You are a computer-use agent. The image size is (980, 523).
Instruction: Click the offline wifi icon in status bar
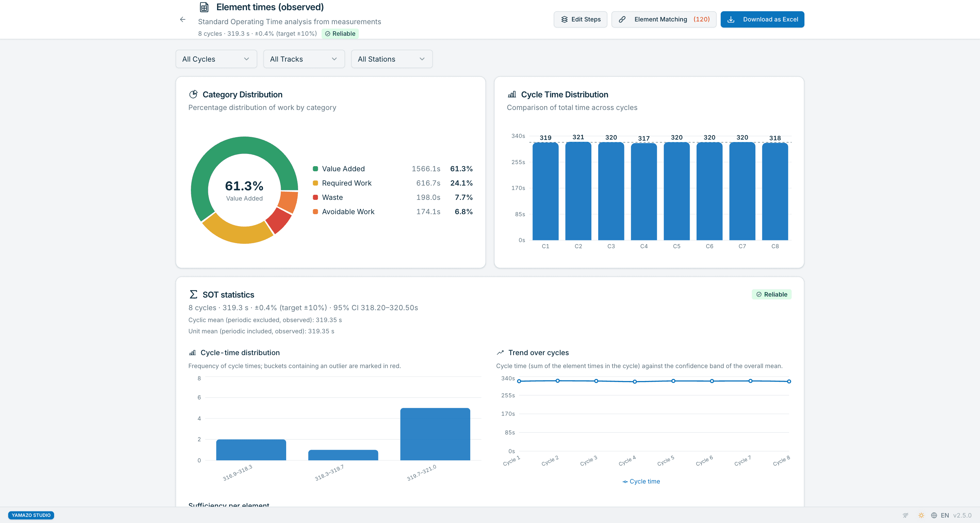pos(905,516)
